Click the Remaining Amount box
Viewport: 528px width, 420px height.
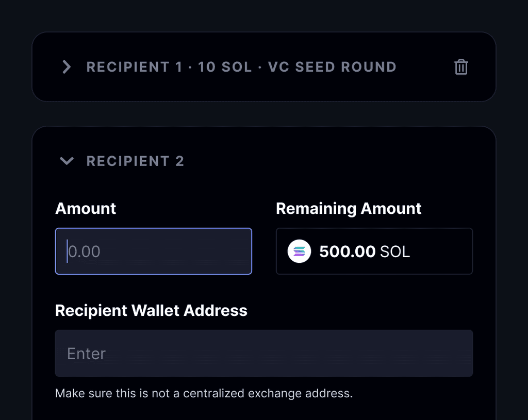374,251
